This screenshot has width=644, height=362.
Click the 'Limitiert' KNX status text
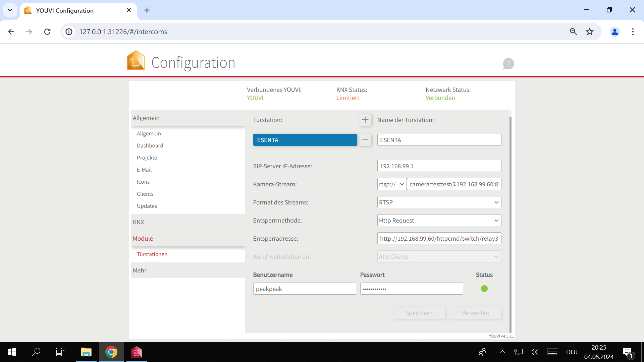point(347,98)
